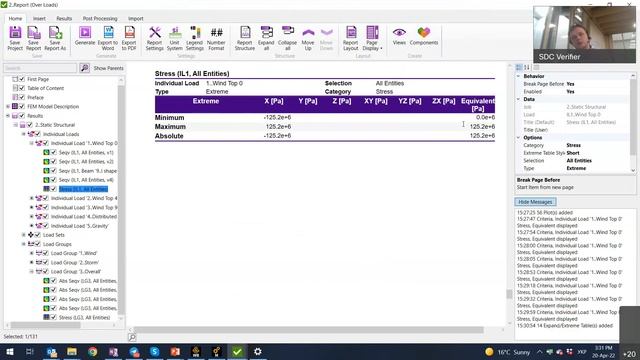Image resolution: width=640 pixels, height=360 pixels.
Task: Click into the tree Search field
Action: coord(40,68)
